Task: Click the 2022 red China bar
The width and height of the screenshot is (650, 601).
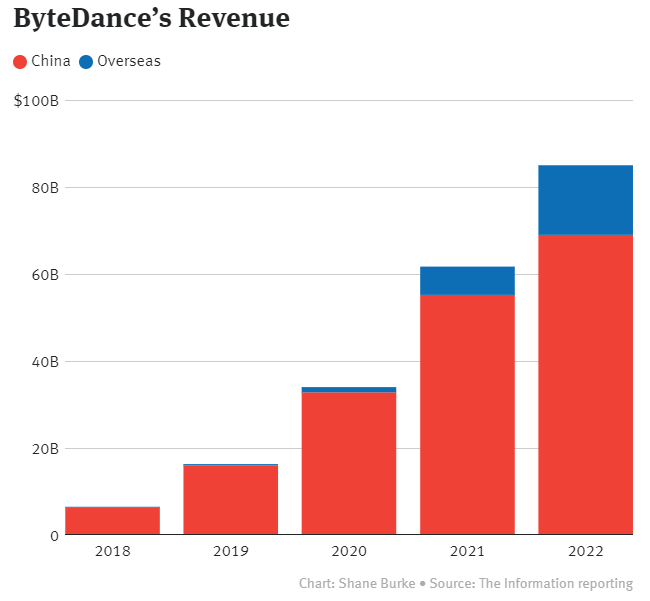Action: 585,384
